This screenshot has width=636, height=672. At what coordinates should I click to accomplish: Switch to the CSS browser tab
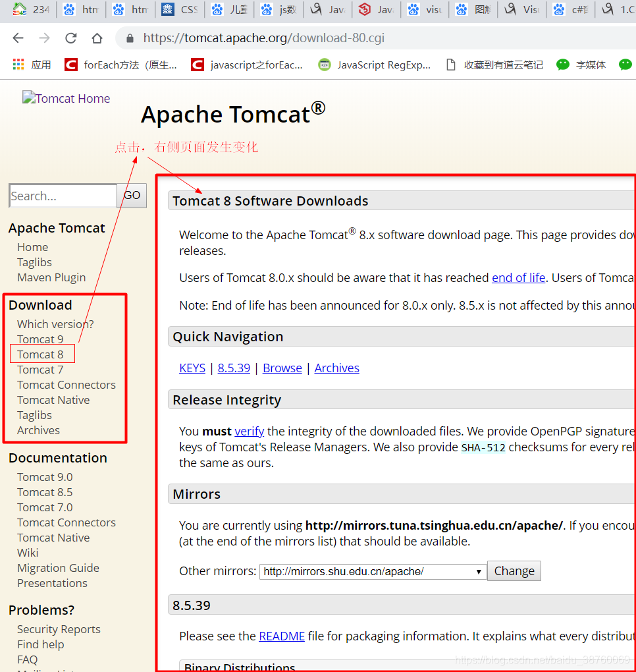(180, 9)
